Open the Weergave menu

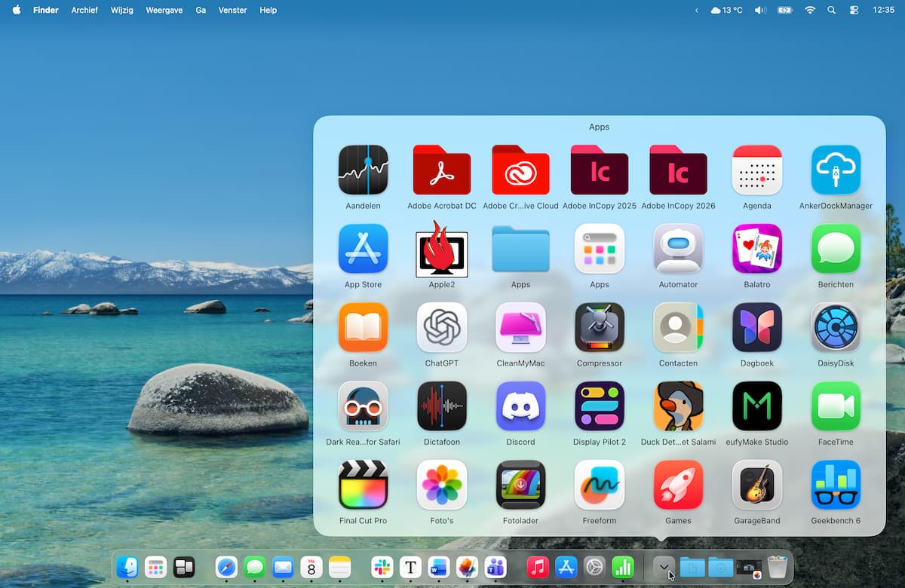(x=164, y=11)
